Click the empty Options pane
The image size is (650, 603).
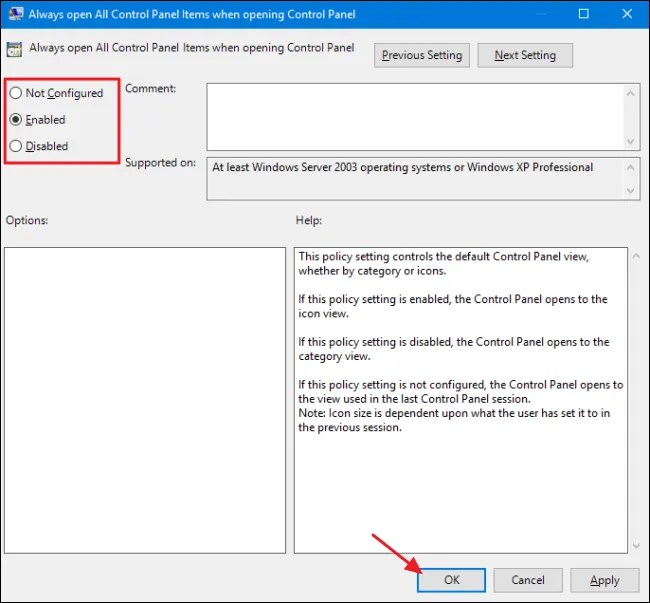(145, 400)
